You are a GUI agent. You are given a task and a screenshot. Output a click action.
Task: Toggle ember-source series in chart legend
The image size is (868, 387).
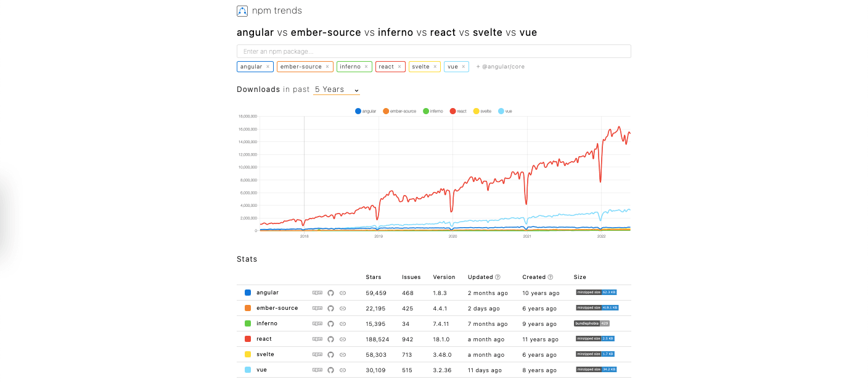tap(399, 111)
